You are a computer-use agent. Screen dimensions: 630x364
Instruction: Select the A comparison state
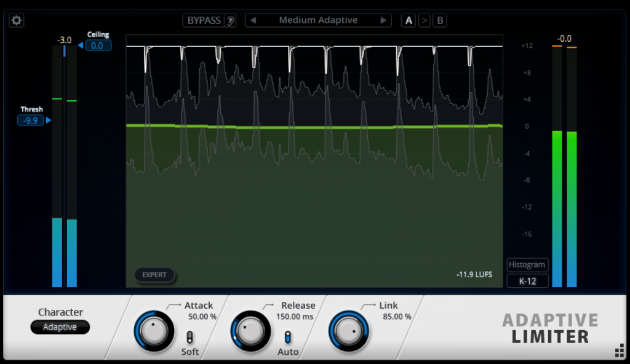pos(409,20)
